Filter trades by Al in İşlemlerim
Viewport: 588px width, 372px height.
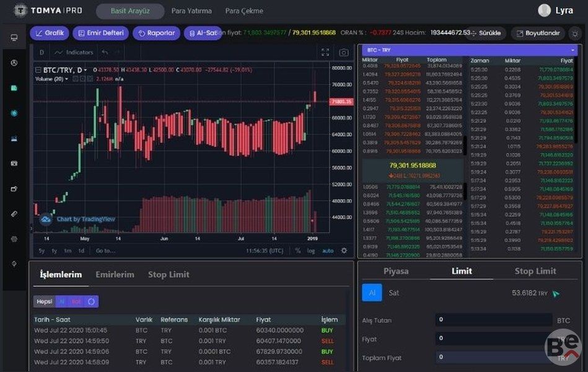62,301
